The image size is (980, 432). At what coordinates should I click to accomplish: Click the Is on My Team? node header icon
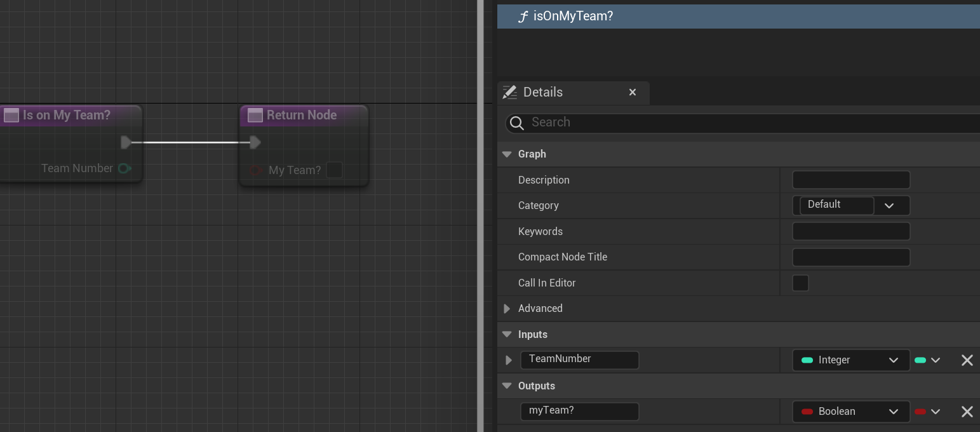coord(11,115)
